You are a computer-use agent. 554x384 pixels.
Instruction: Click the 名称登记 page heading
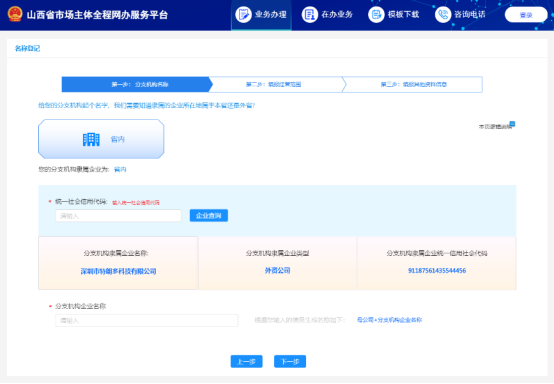coord(27,48)
